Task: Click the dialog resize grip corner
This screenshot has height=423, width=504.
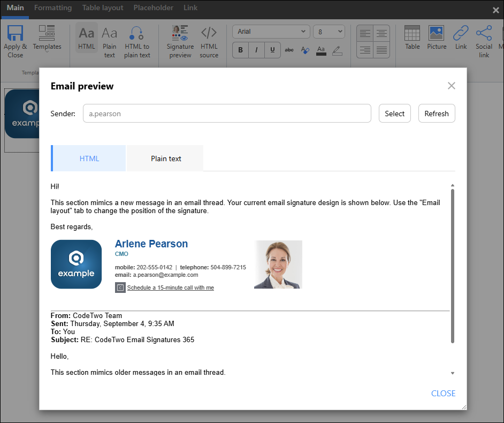Action: [x=464, y=407]
